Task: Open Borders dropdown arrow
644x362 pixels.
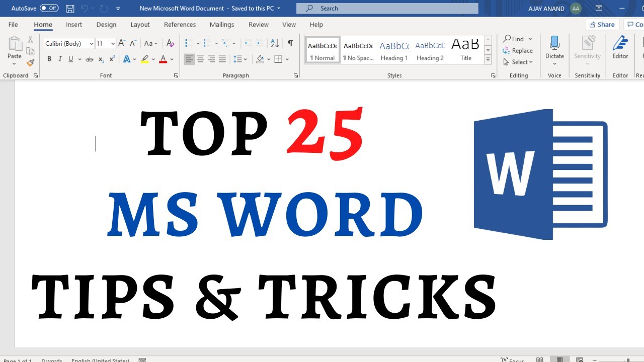Action: (287, 59)
